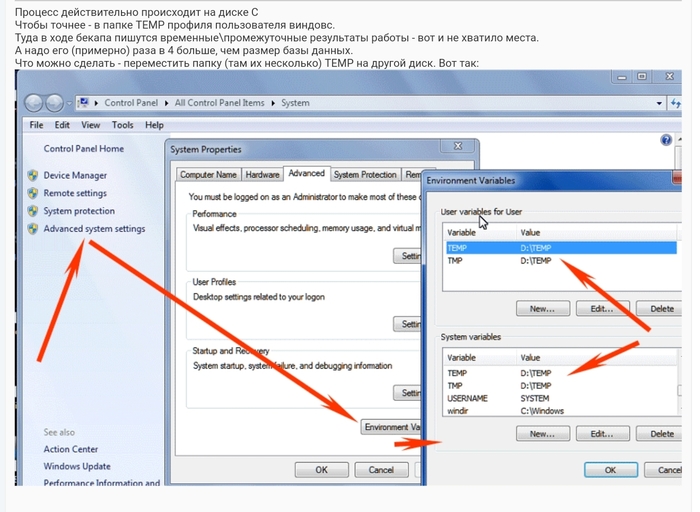Click the Remote settings shield icon
700x512 pixels.
pos(33,193)
